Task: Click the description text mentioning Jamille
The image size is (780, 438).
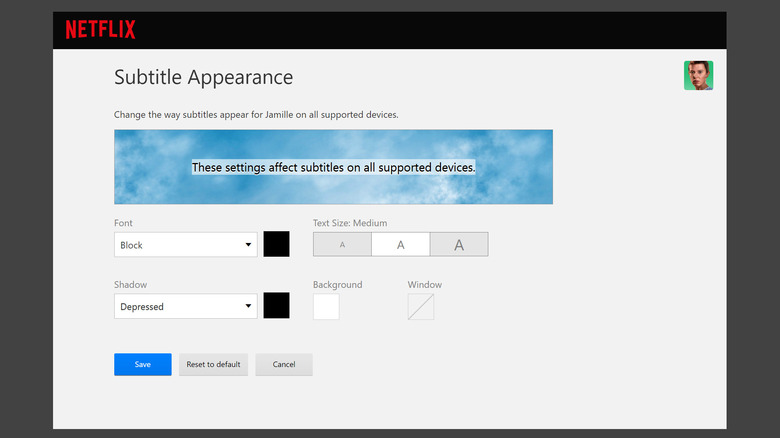Action: pyautogui.click(x=256, y=115)
